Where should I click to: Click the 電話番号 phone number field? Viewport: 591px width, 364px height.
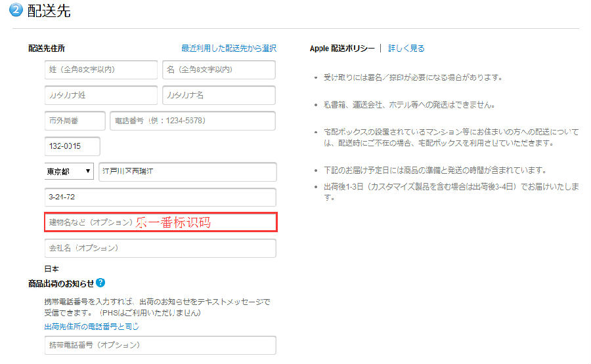(x=192, y=121)
